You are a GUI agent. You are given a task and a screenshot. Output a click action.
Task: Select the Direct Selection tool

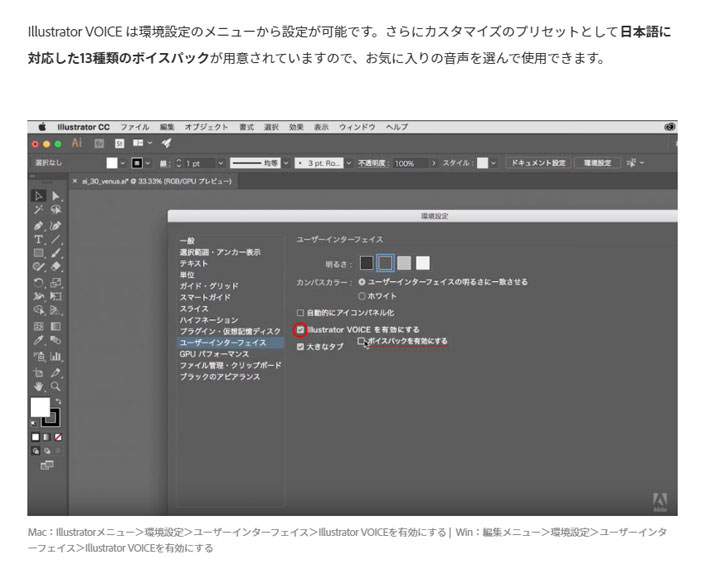coord(56,196)
